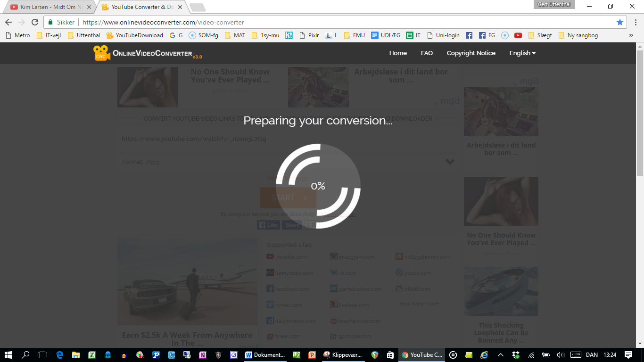This screenshot has height=362, width=644.
Task: Click the orange START button
Action: [288, 197]
